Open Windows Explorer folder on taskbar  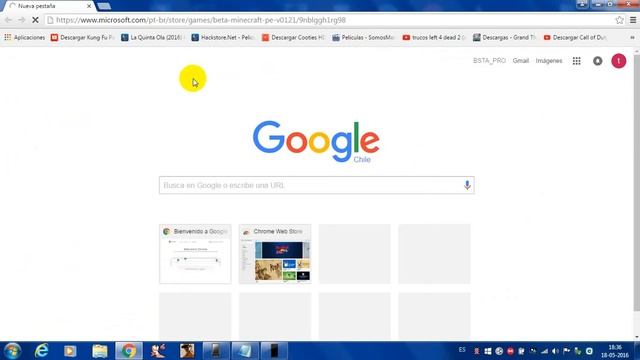[x=99, y=351]
